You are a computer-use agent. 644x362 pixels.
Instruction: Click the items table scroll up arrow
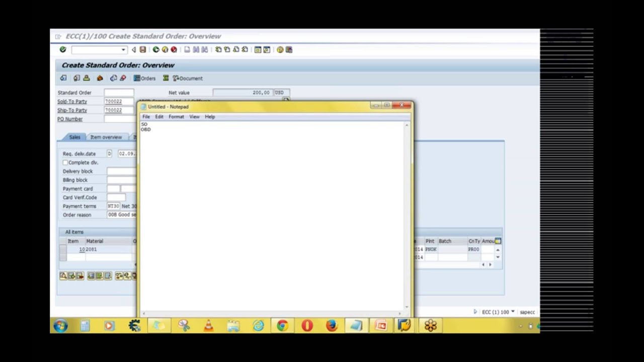pyautogui.click(x=498, y=249)
